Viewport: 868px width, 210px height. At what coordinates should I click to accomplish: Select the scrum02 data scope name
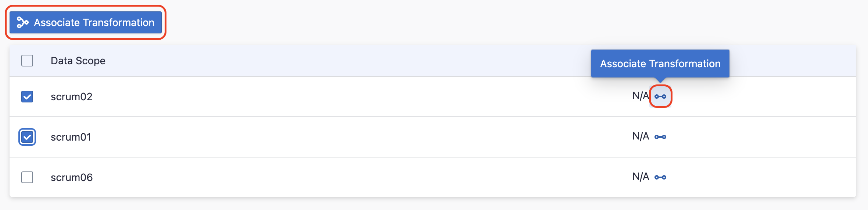[72, 97]
